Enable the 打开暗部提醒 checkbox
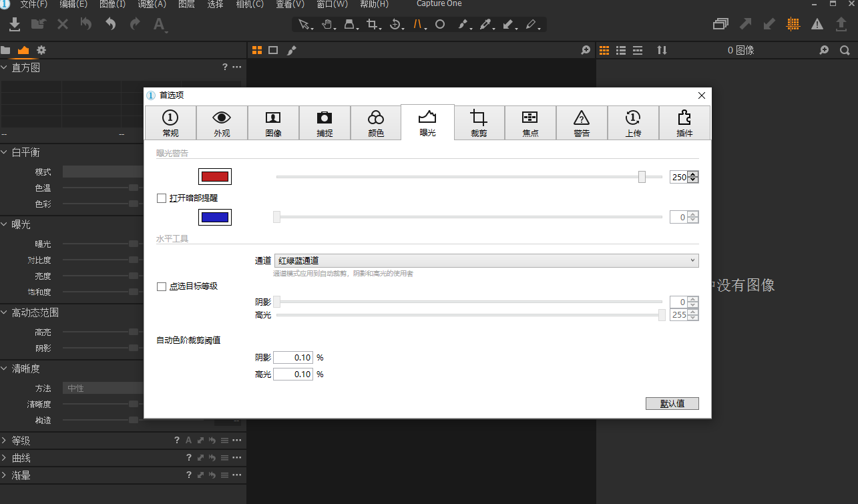 coord(161,198)
